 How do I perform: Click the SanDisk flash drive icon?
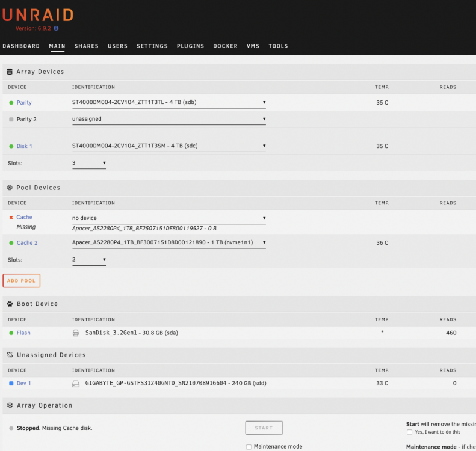click(x=76, y=333)
